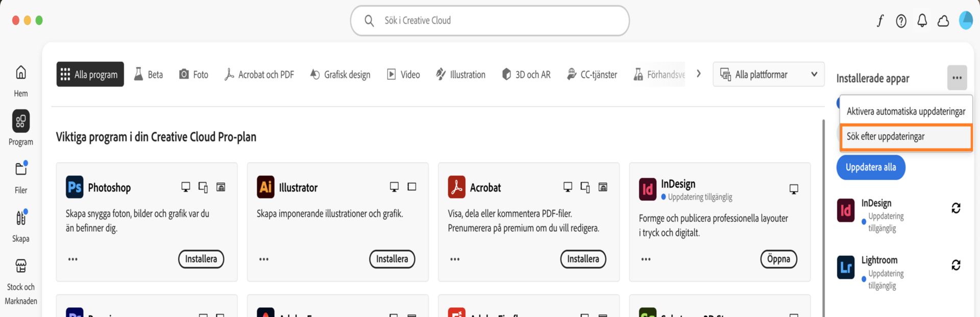Open Skapa in the sidebar
Image resolution: width=980 pixels, height=317 pixels.
coord(21,226)
